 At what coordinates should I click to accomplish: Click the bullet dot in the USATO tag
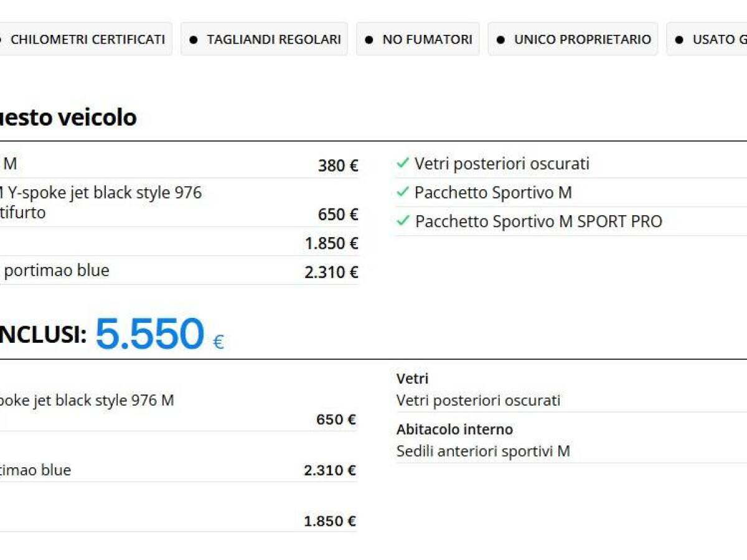[x=679, y=39]
